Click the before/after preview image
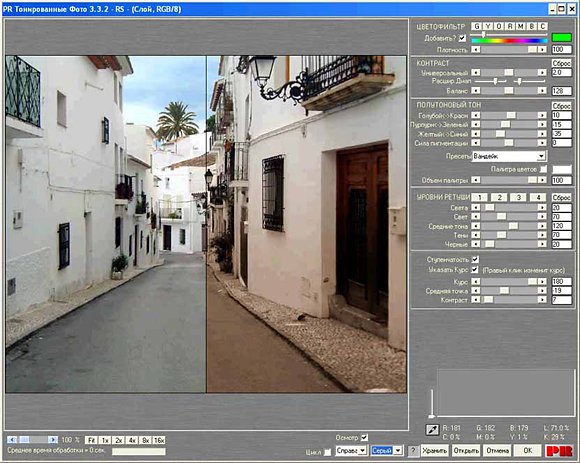580x463 pixels. 206,224
